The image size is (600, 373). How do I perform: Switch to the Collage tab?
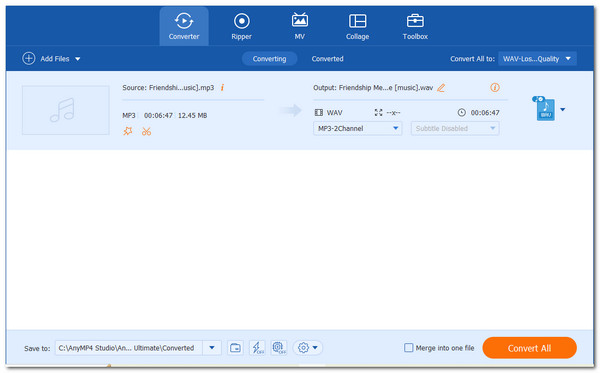pyautogui.click(x=357, y=26)
